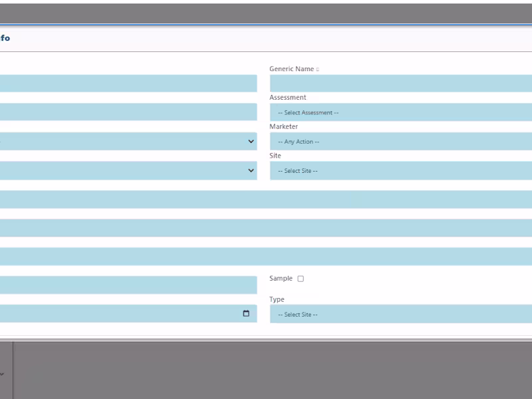The width and height of the screenshot is (532, 399).
Task: Focus the input field left of Assessment
Action: tap(128, 112)
